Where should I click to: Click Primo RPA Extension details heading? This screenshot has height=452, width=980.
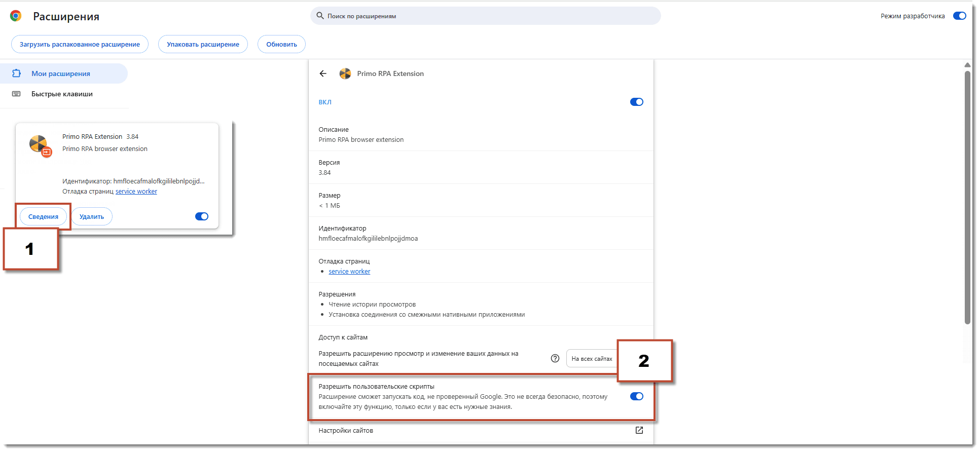coord(390,73)
